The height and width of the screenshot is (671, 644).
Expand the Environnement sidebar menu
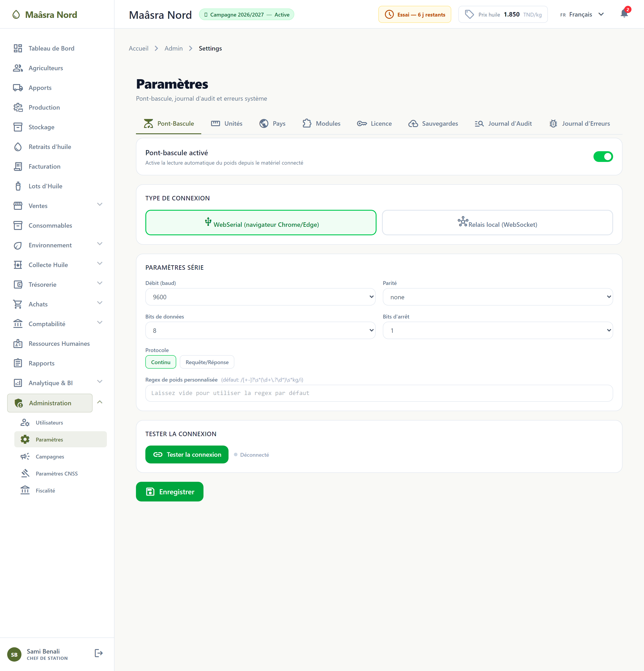100,244
